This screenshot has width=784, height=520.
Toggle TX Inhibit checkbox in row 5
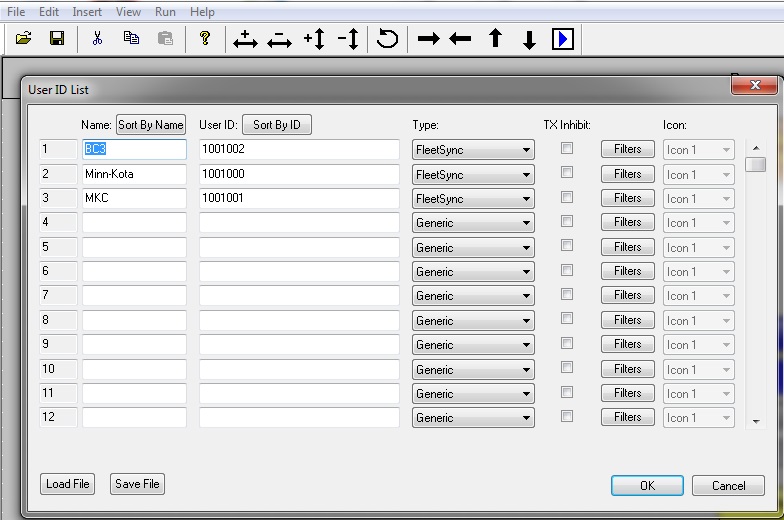click(x=566, y=246)
